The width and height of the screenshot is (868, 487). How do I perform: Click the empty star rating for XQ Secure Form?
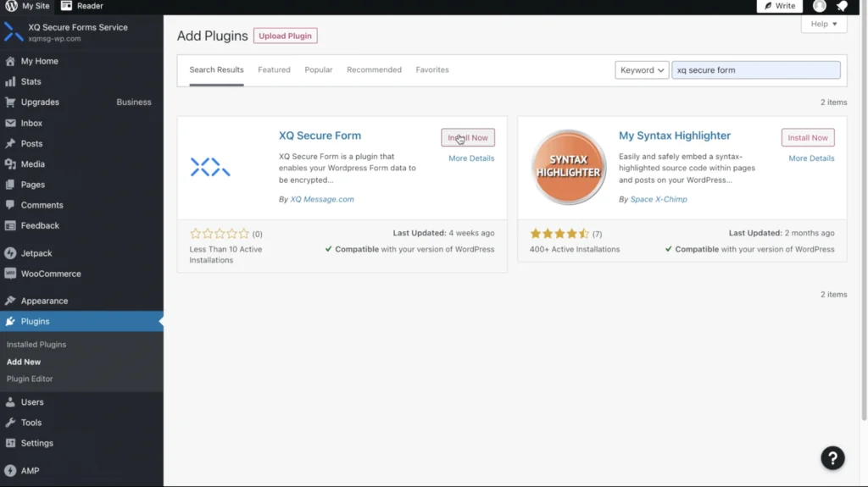pos(220,234)
